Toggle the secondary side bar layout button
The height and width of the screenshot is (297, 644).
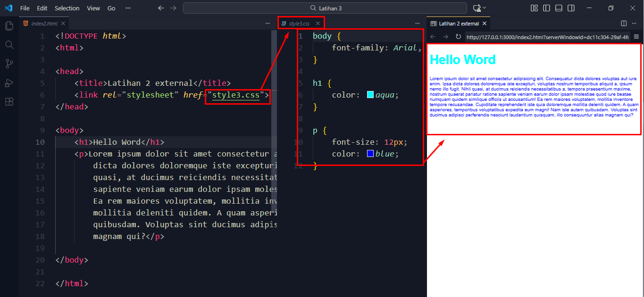click(x=571, y=8)
